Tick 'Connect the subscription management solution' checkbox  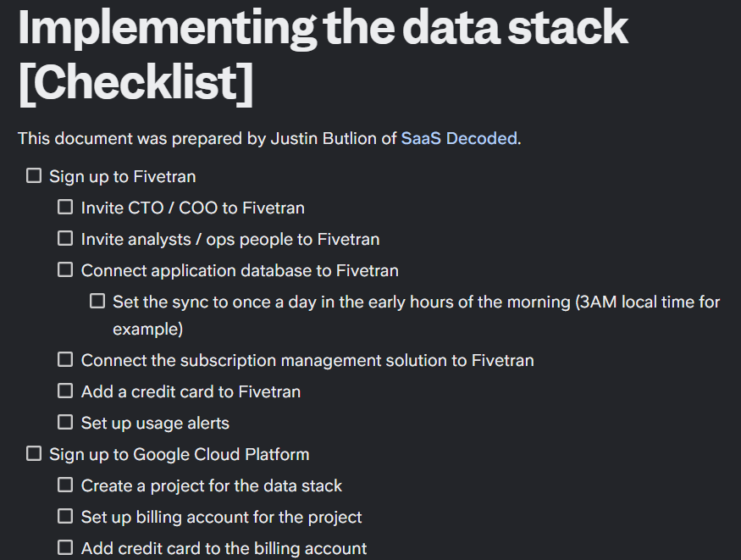tap(65, 360)
